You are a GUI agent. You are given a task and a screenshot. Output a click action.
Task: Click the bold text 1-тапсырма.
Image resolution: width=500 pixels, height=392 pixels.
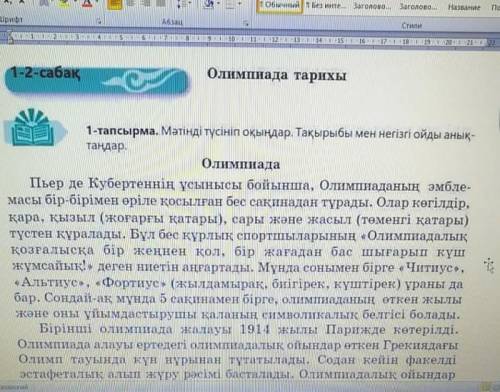tap(122, 131)
